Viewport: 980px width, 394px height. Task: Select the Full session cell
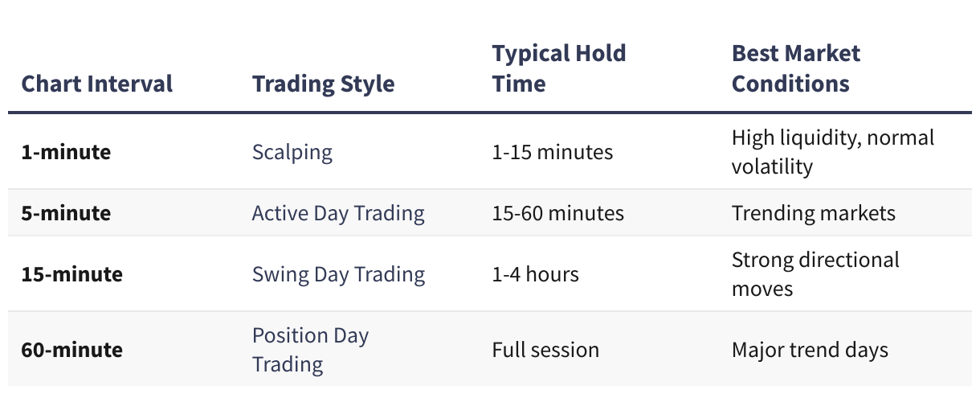coord(545,350)
